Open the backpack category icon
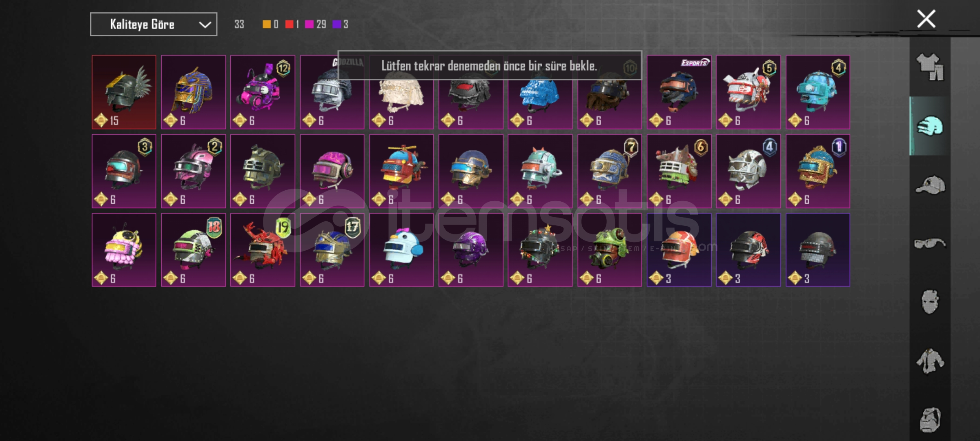Screen dimensions: 980x441 click(930, 420)
